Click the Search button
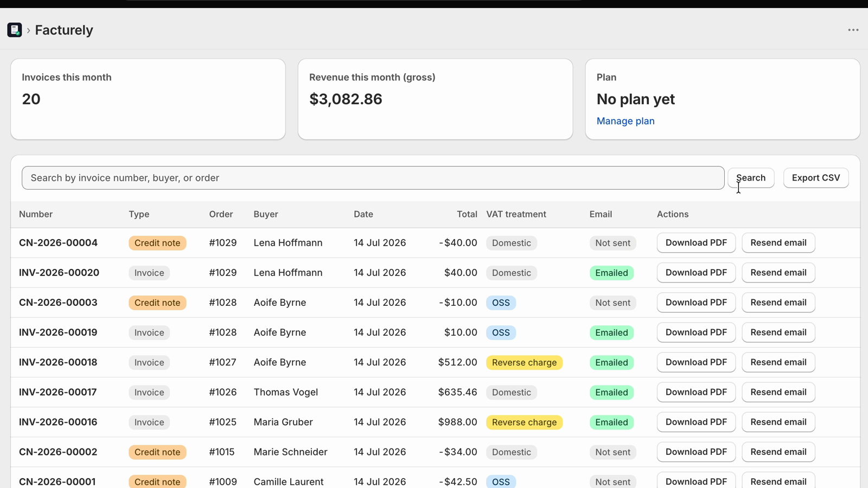Viewport: 868px width, 488px height. tap(751, 178)
